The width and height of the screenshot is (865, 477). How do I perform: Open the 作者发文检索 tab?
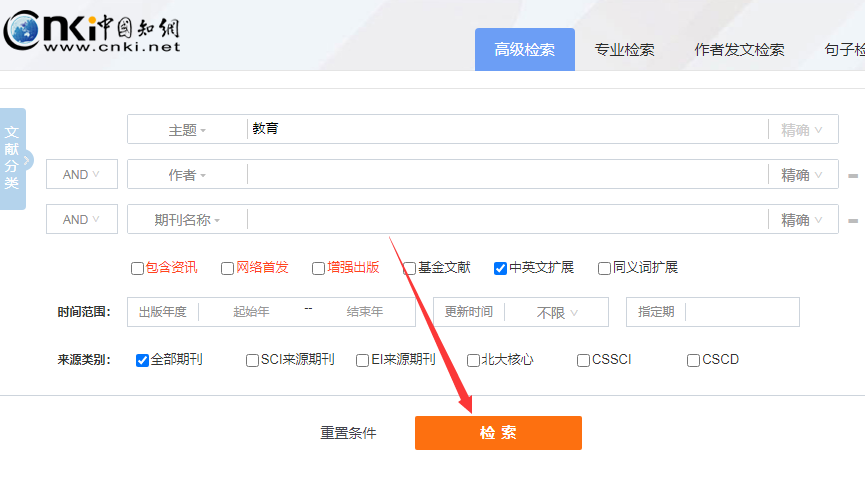point(739,50)
